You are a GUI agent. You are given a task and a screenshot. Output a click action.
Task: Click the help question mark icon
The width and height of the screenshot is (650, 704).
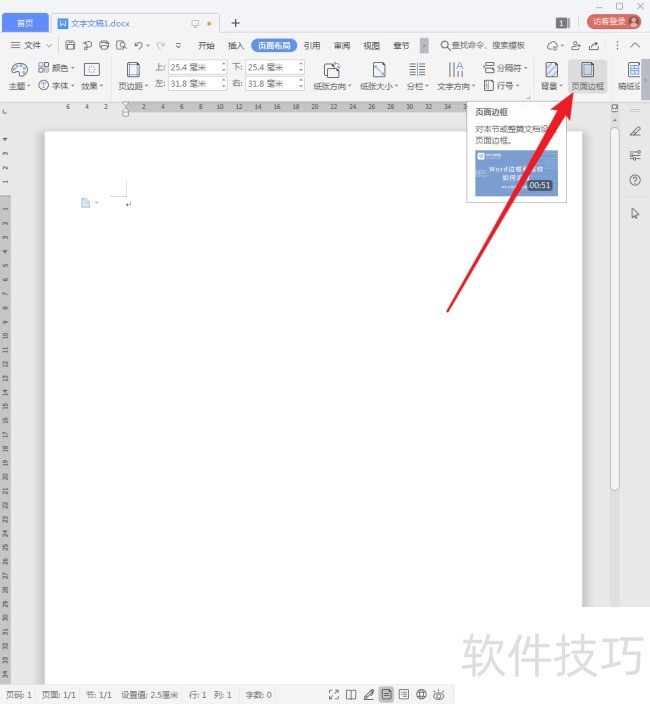click(635, 180)
